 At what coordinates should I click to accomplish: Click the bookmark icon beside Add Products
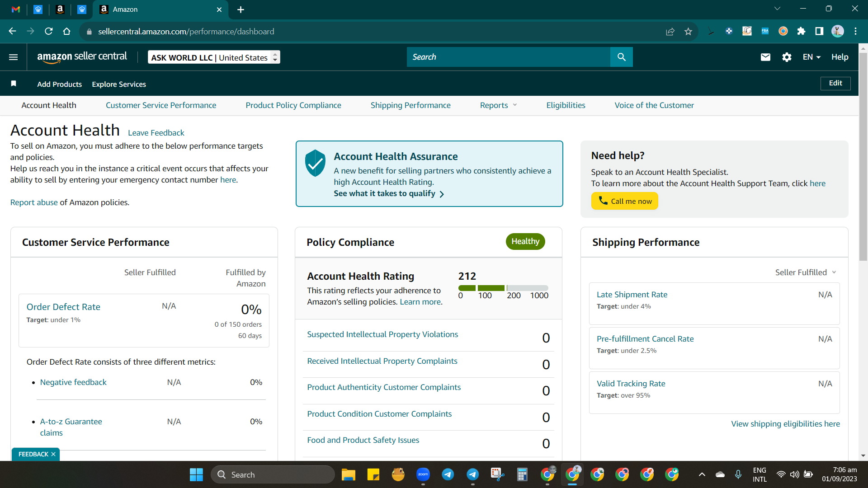14,84
